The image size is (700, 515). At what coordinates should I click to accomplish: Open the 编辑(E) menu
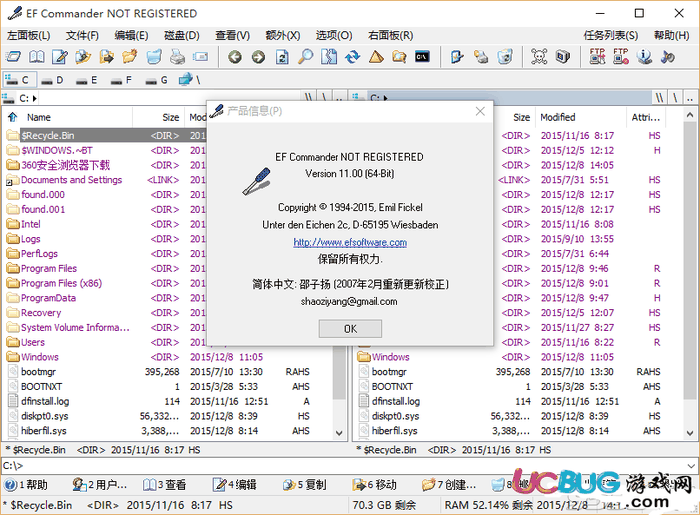click(131, 35)
